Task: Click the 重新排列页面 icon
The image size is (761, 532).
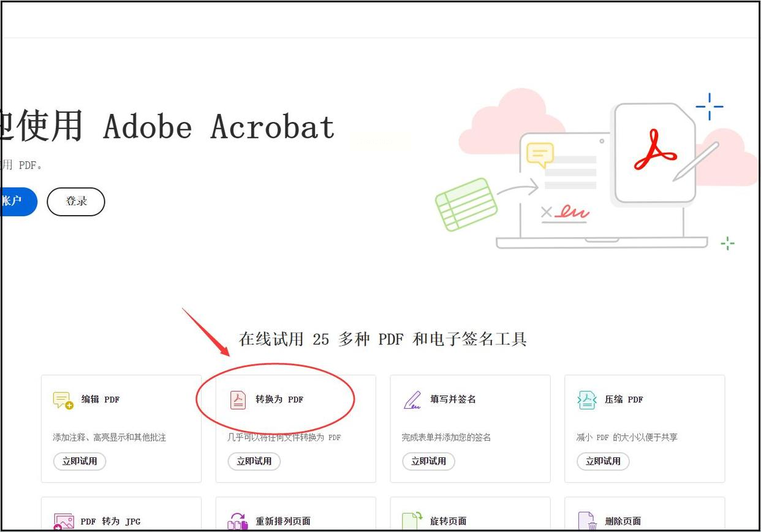Action: pos(238,522)
